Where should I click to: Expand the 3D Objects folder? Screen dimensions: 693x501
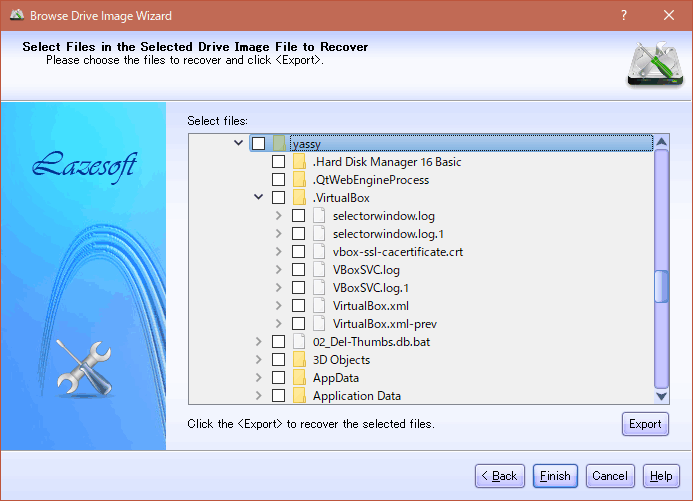coord(259,360)
